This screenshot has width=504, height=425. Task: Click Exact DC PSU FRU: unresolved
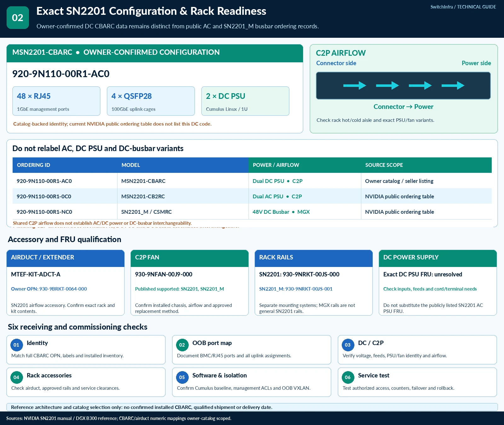423,274
